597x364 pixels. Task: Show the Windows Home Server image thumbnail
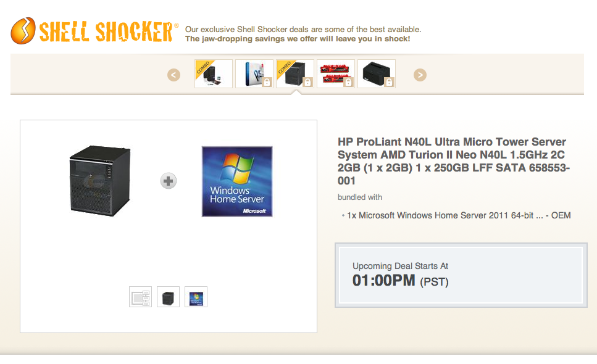pos(196,297)
